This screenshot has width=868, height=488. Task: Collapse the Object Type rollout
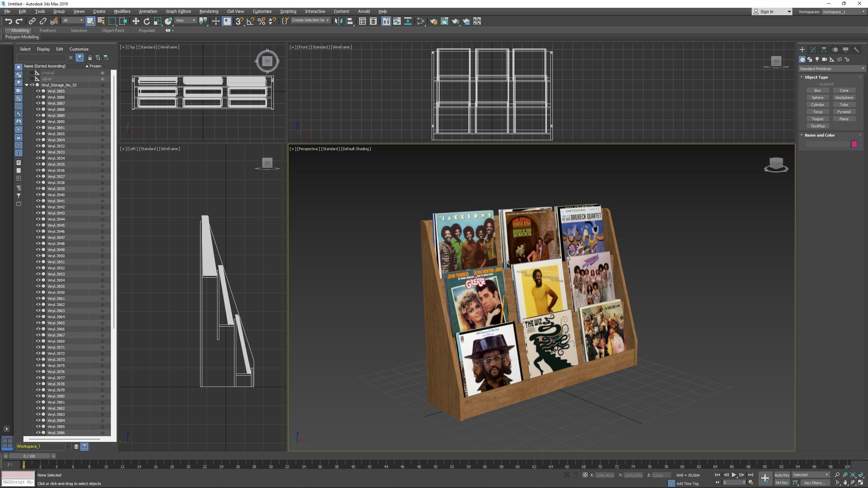[x=802, y=77]
